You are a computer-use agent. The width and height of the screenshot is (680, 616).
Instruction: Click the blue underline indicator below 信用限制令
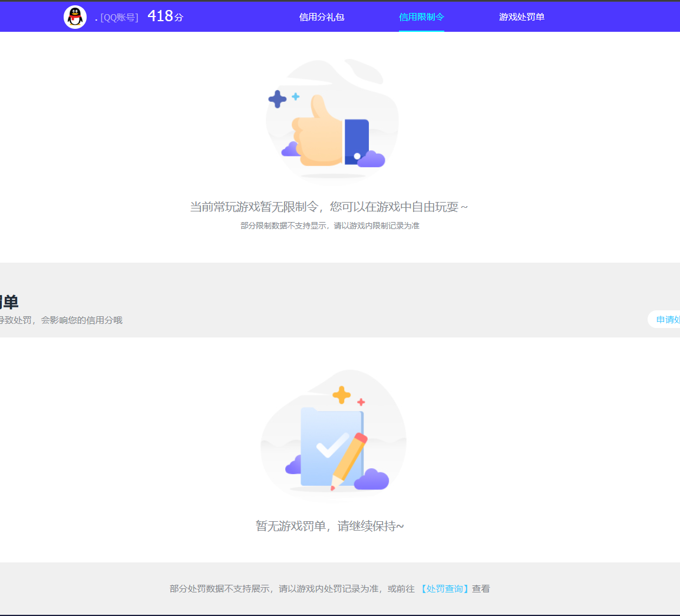(421, 31)
